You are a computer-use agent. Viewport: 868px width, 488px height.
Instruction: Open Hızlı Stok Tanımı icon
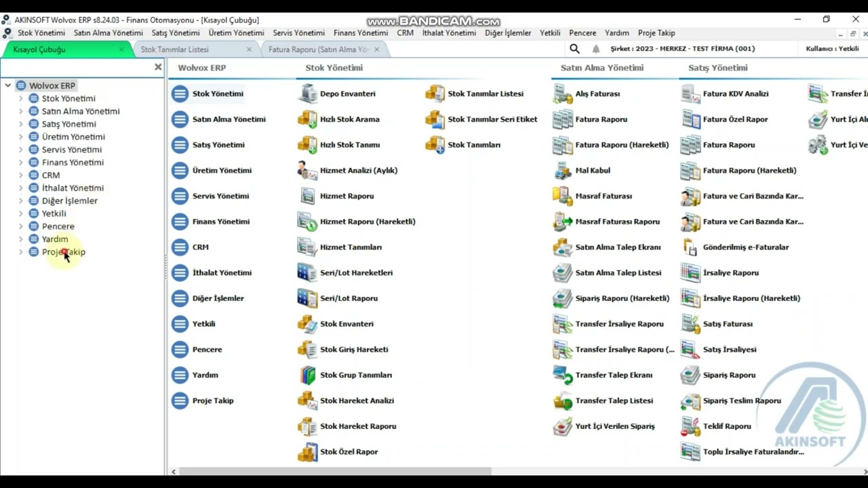(308, 145)
